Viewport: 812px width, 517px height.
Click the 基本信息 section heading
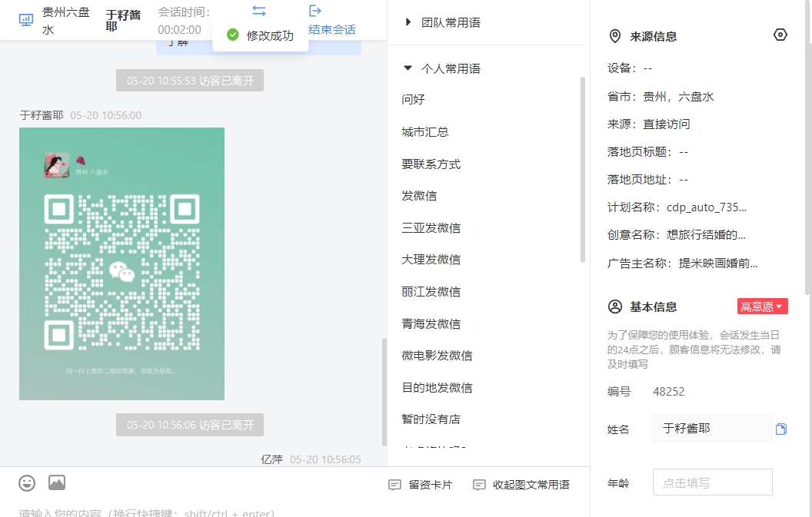pos(654,307)
